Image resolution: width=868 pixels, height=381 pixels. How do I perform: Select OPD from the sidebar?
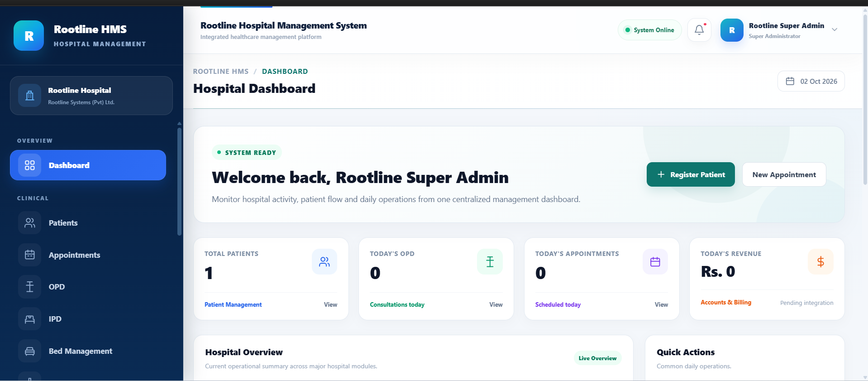(x=88, y=287)
